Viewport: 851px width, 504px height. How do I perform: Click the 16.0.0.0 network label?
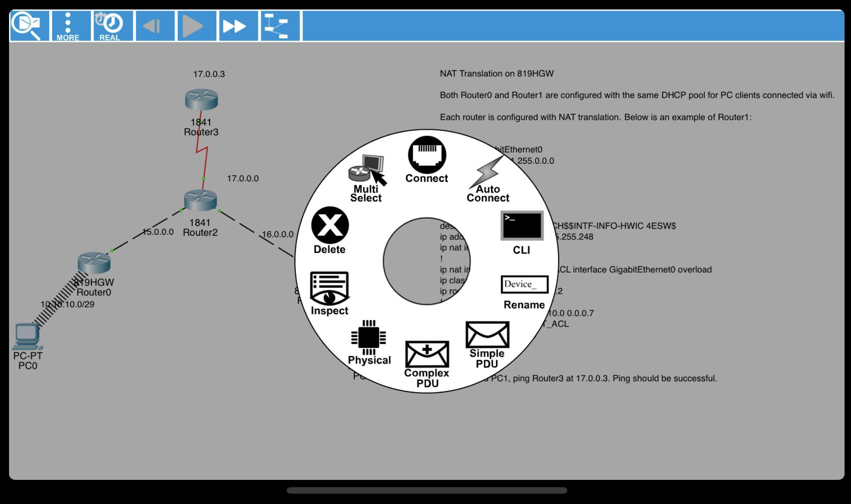tap(278, 234)
